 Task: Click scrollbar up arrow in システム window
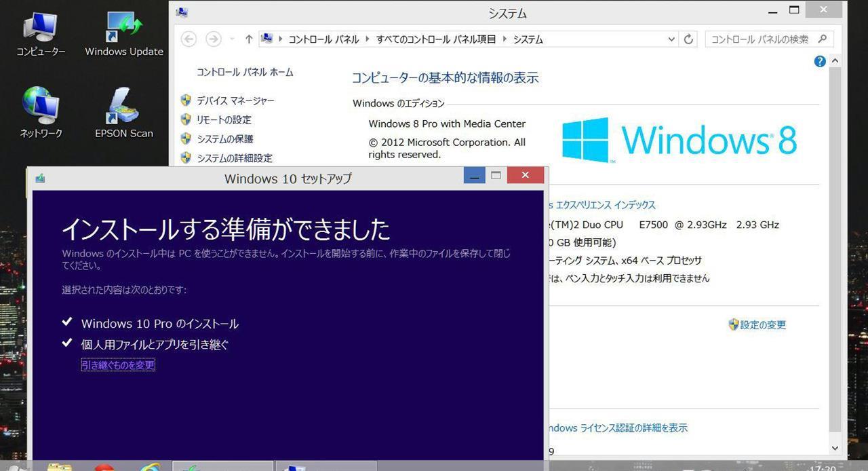[x=835, y=60]
